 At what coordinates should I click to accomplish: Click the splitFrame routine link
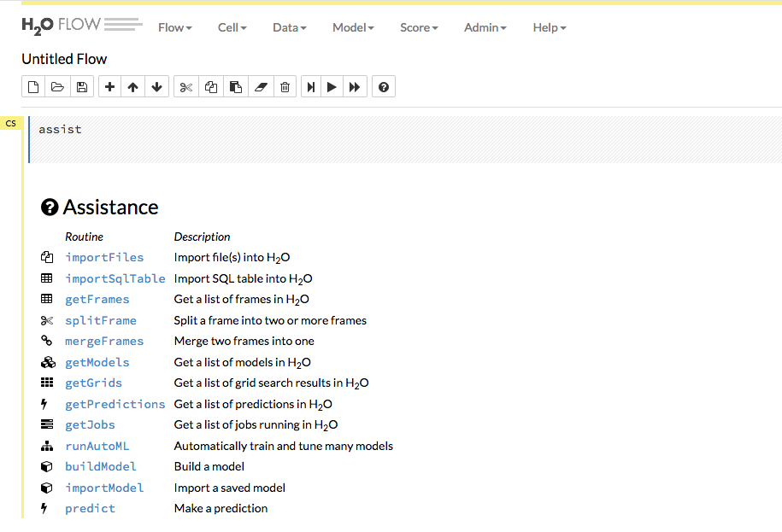[101, 321]
